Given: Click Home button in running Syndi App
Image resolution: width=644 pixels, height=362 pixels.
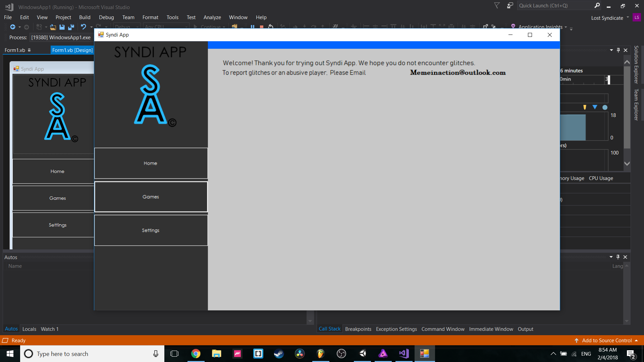Looking at the screenshot, I should 151,163.
